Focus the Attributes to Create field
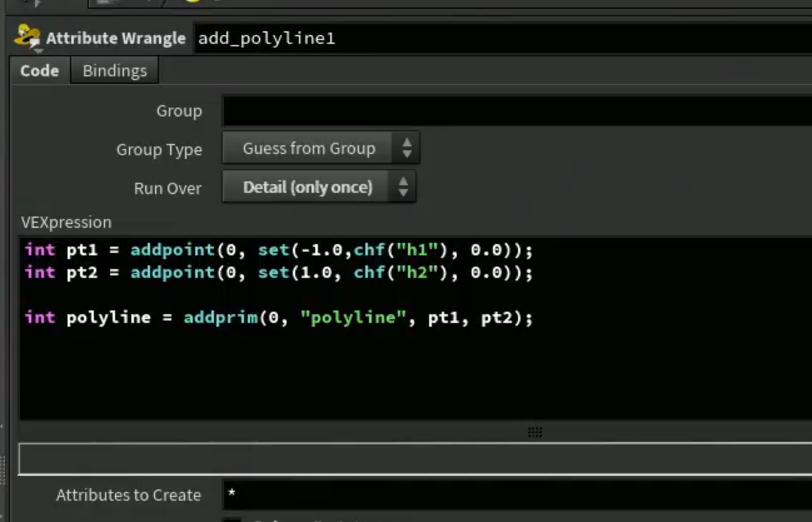The height and width of the screenshot is (522, 812). coord(517,494)
